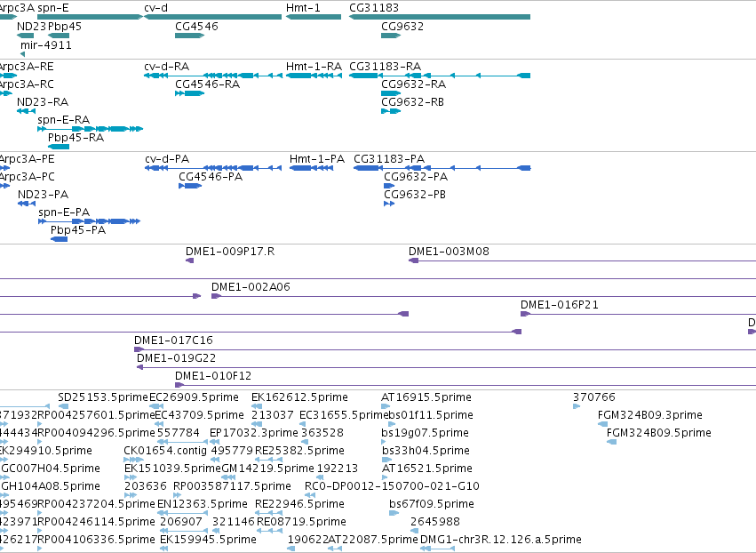The width and height of the screenshot is (756, 553).
Task: Click the EC26909.5prime EST label
Action: click(x=194, y=398)
